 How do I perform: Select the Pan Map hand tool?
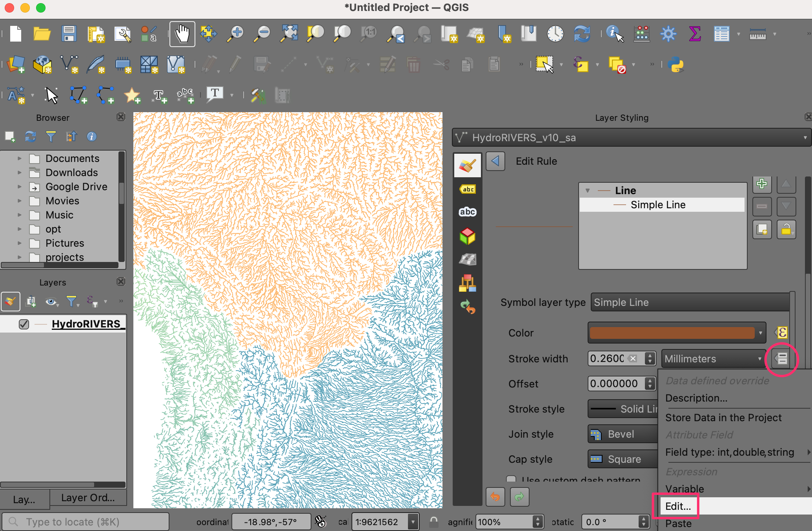point(182,34)
